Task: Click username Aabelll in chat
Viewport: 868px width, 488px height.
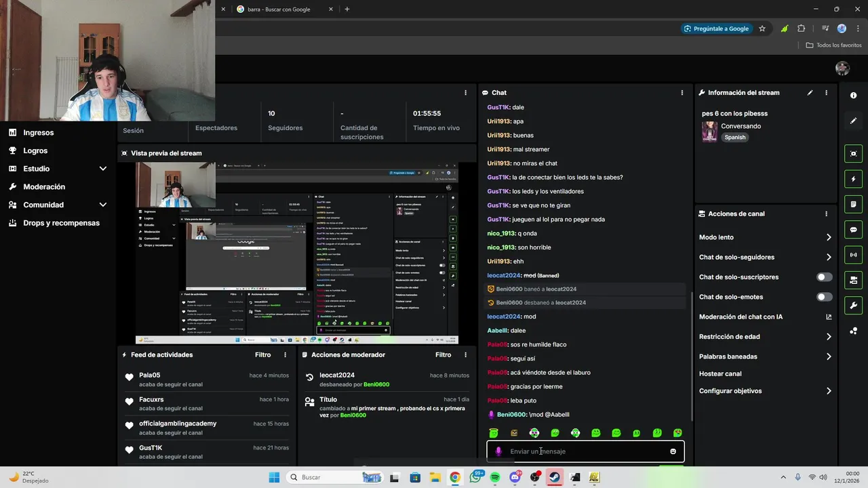Action: pyautogui.click(x=497, y=331)
